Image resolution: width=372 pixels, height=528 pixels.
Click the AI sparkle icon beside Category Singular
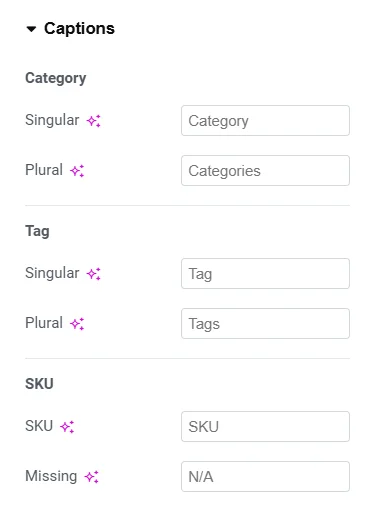point(94,121)
